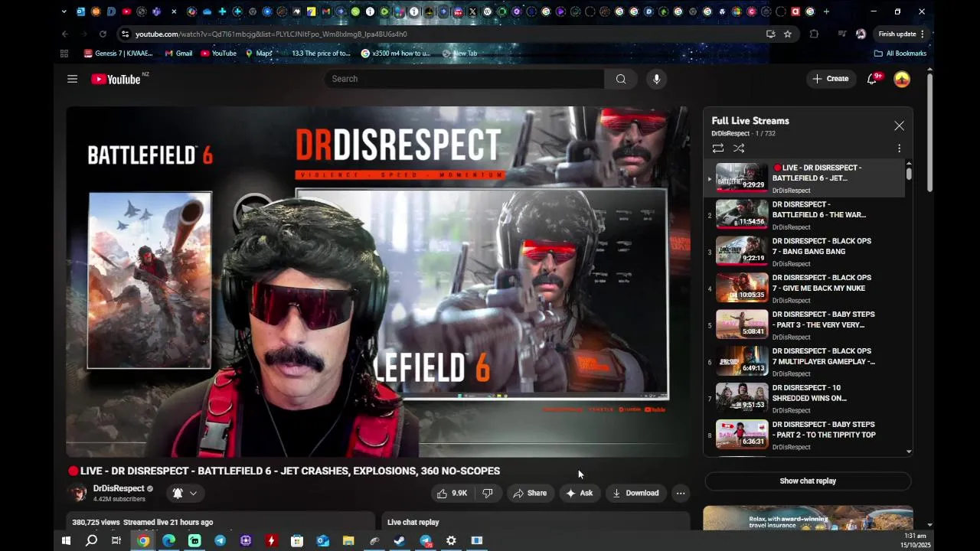Focus the YouTube search field
The image size is (980, 551).
[x=464, y=79]
